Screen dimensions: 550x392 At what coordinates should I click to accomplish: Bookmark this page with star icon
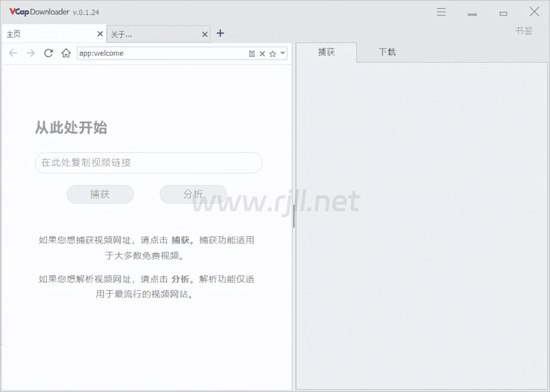(272, 54)
